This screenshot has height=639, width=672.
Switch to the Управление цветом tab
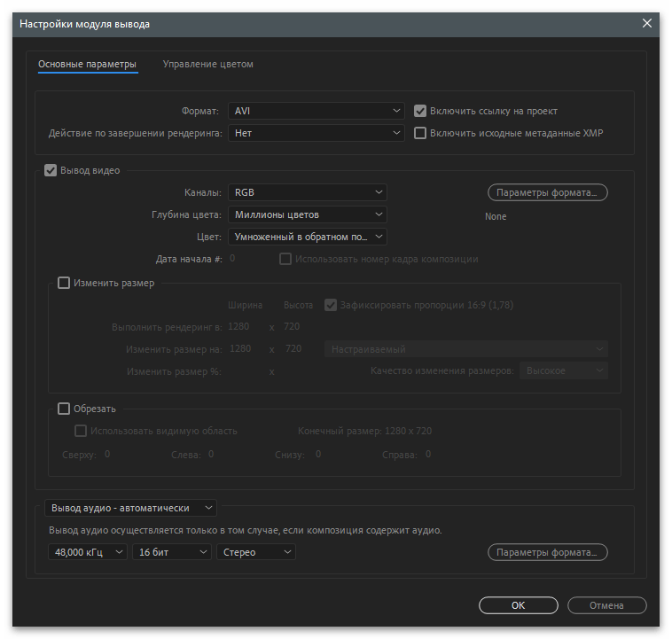207,65
